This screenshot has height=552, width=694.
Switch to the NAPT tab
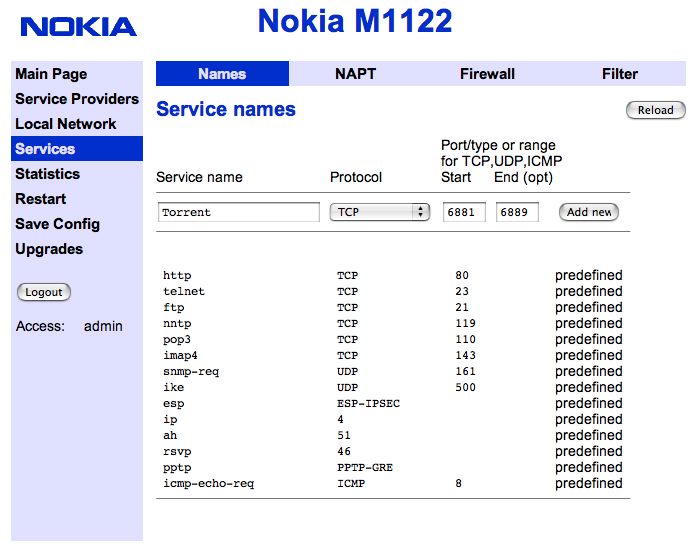(x=355, y=74)
